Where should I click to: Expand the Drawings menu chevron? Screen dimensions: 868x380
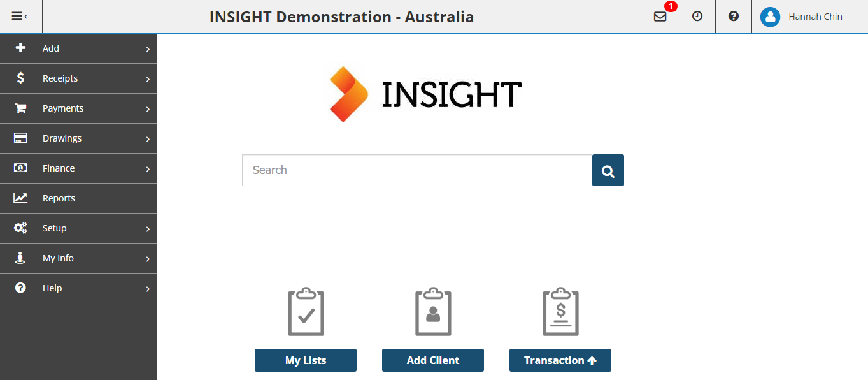(x=148, y=139)
